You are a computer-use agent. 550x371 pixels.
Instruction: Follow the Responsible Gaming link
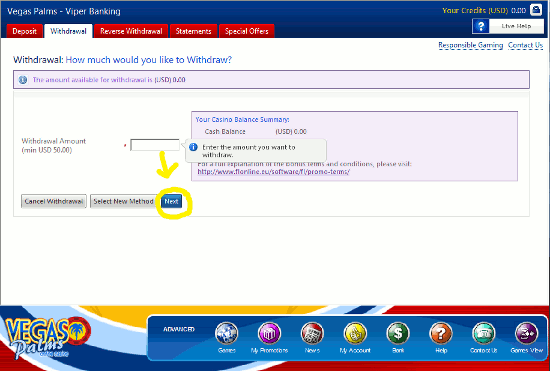pyautogui.click(x=470, y=45)
